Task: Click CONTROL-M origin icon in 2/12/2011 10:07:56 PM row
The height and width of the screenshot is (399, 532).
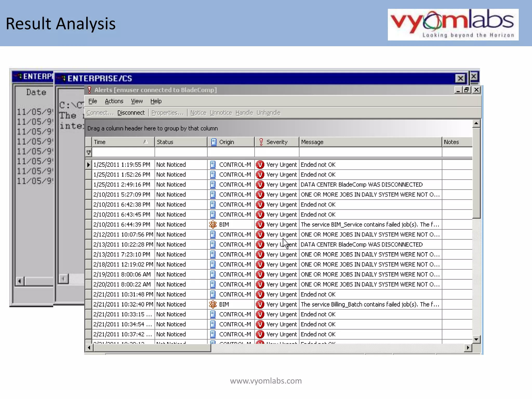Action: pyautogui.click(x=213, y=235)
